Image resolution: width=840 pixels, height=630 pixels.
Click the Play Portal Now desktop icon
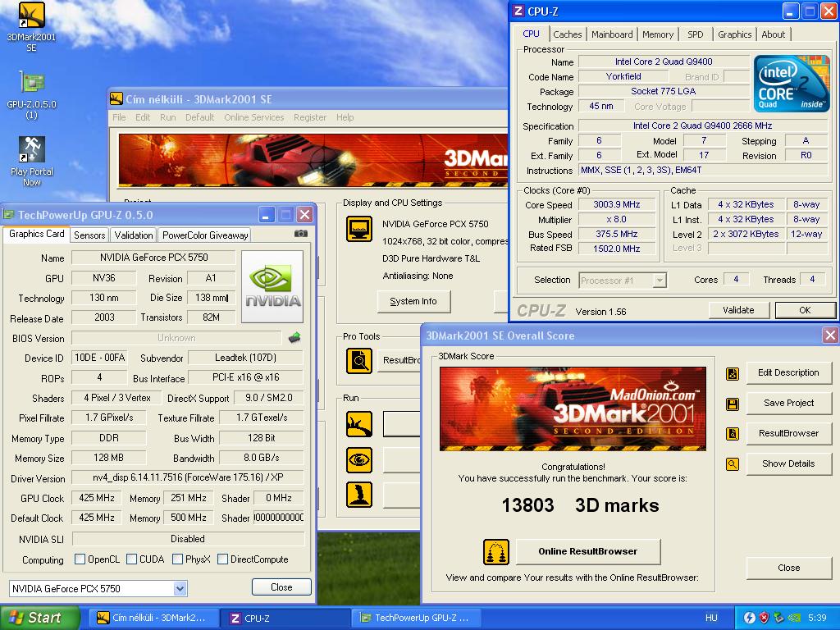pos(32,162)
